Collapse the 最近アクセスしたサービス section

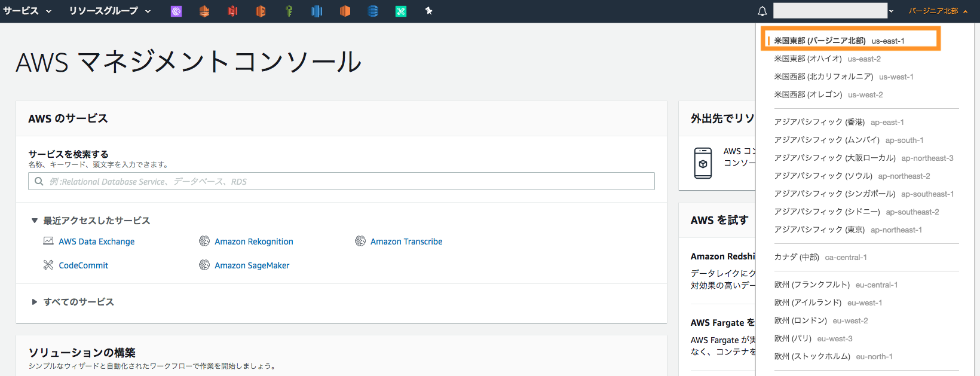click(90, 221)
